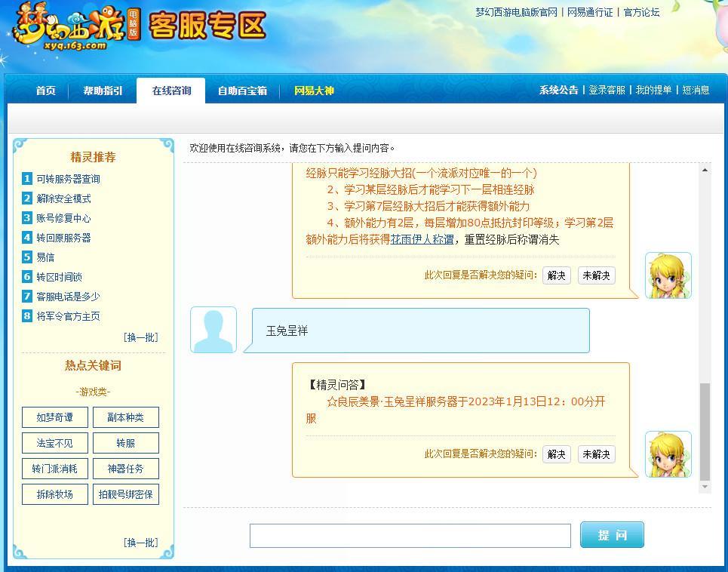728x572 pixels.
Task: Click the chat scrollbar thumb
Action: 705,432
